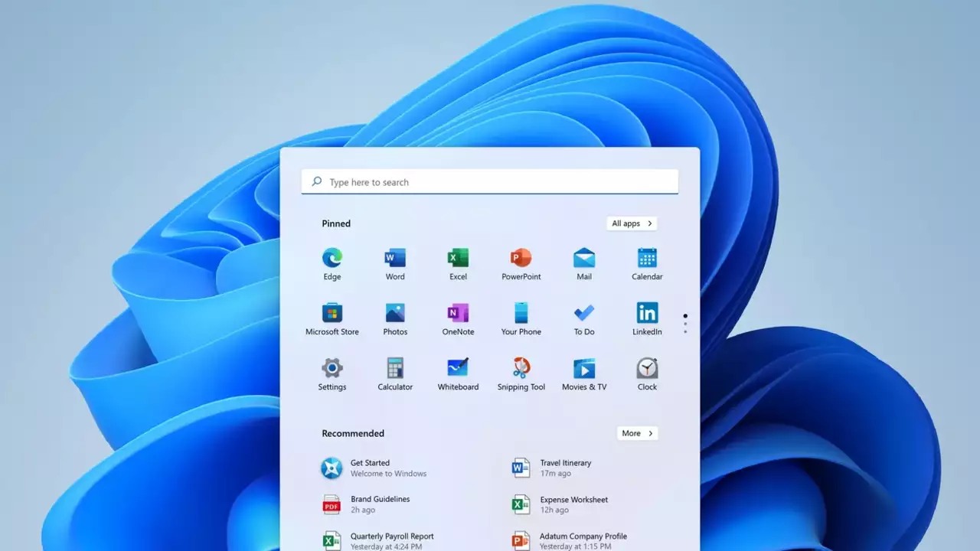
Task: Launch the Calendar app
Action: 647,258
